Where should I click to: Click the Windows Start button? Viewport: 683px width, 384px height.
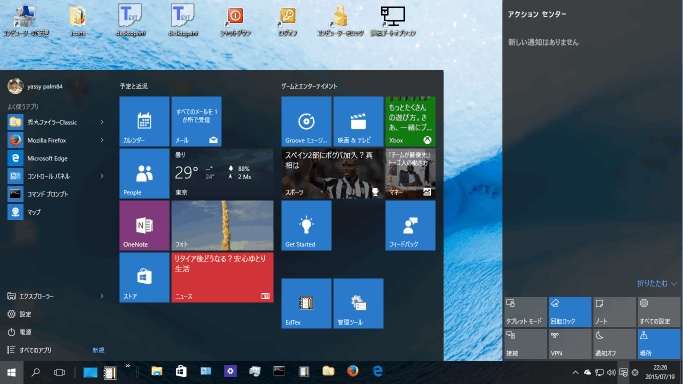(x=12, y=372)
